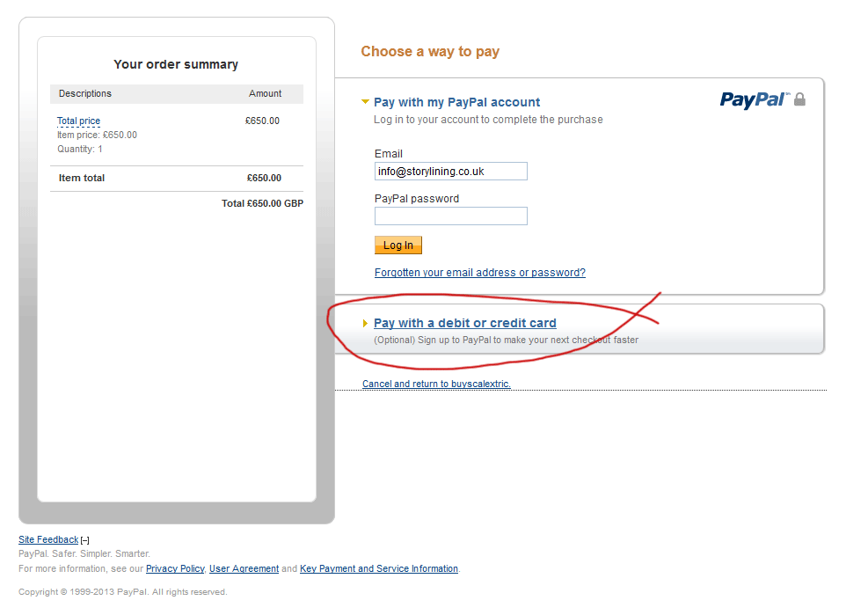
Task: Click the padlock security icon
Action: tap(799, 99)
